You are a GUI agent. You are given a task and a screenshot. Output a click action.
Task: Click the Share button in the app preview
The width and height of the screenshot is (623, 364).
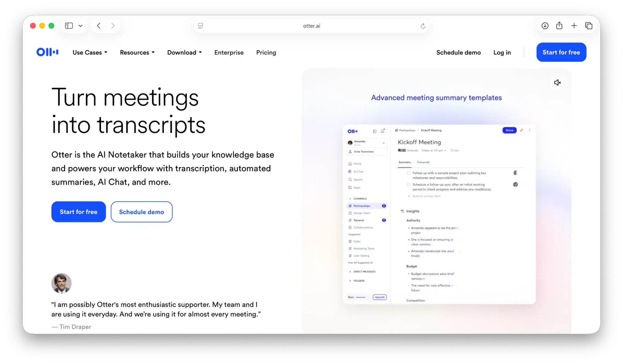pos(509,130)
